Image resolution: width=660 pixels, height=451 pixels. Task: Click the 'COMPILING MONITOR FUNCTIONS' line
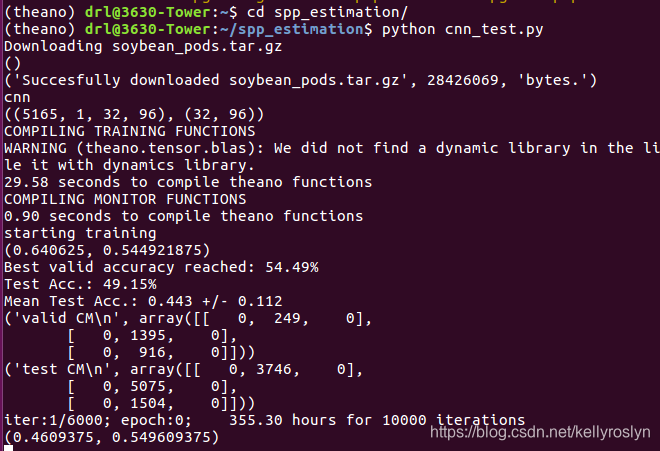tap(125, 199)
